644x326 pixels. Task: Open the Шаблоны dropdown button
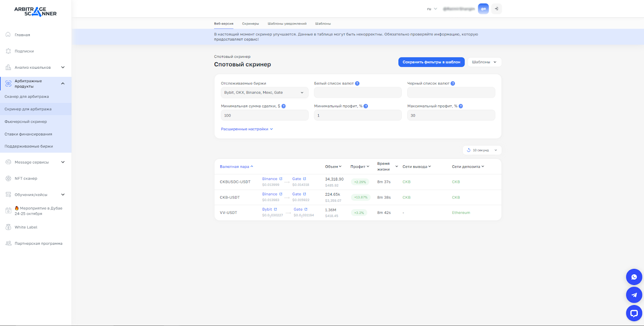coord(485,62)
